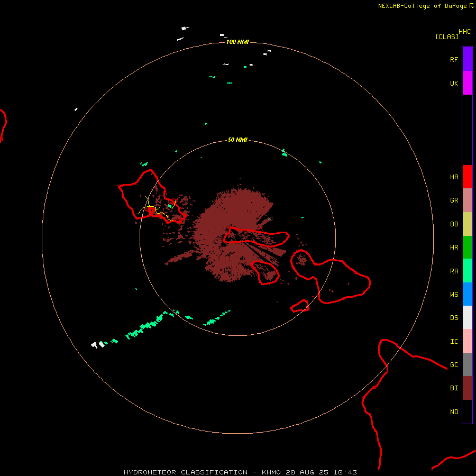This screenshot has width=476, height=476.
Task: Click the HA legend label
Action: point(454,177)
